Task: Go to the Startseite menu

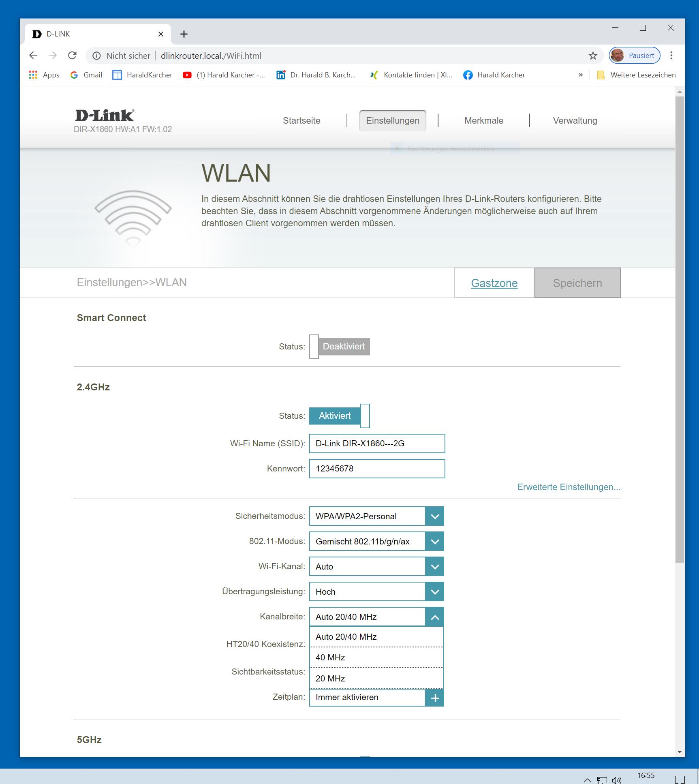Action: (x=301, y=121)
